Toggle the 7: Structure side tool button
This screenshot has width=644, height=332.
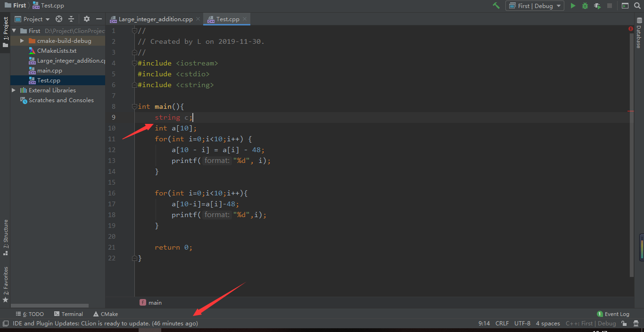click(5, 237)
